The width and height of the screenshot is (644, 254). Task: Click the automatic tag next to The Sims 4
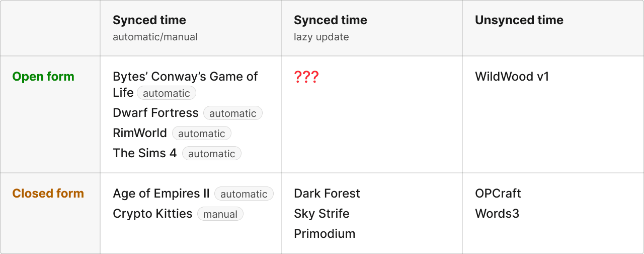pos(212,154)
